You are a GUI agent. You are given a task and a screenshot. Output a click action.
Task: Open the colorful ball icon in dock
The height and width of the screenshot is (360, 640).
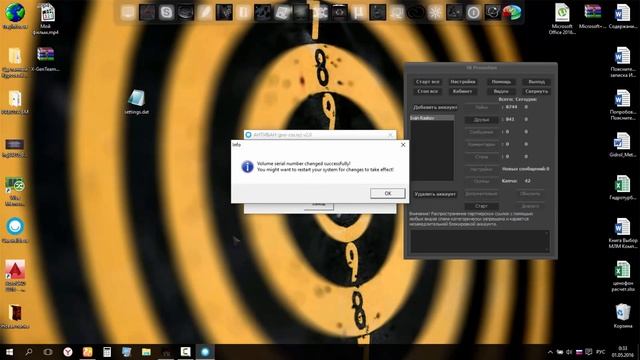(x=511, y=13)
